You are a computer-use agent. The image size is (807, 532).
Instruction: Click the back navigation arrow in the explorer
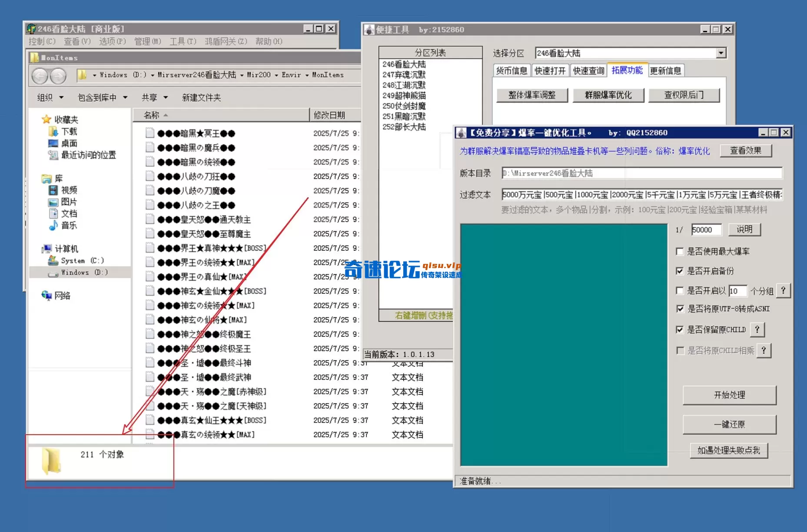[40, 76]
